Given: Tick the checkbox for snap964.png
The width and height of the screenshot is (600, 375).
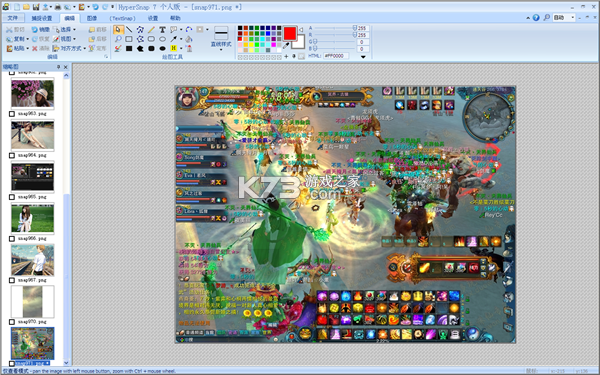Looking at the screenshot, I should tap(12, 156).
